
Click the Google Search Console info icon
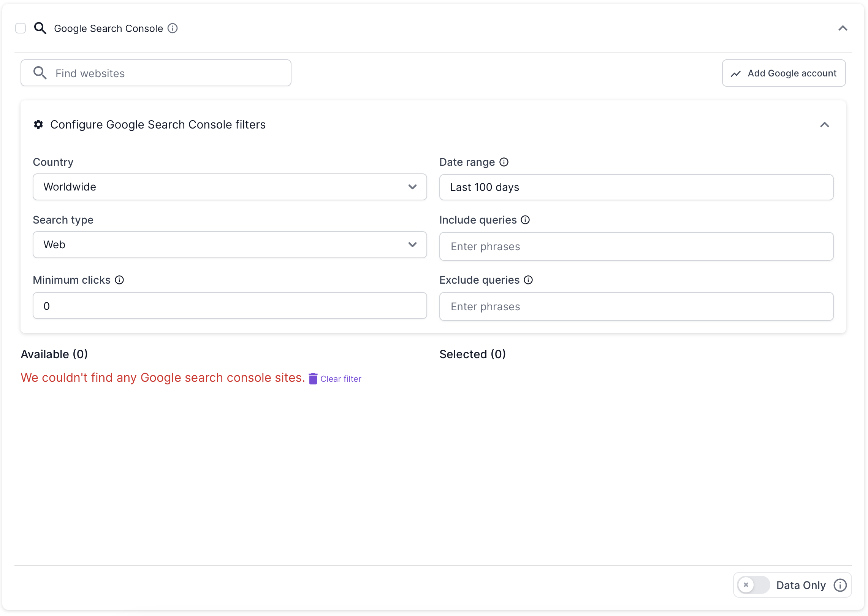(x=173, y=29)
